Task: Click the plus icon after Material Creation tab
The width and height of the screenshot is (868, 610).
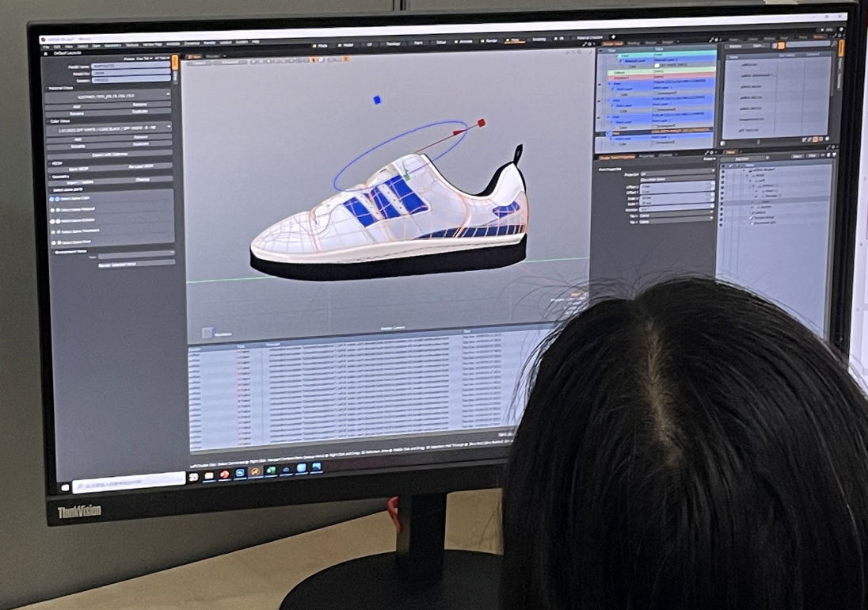Action: [613, 37]
